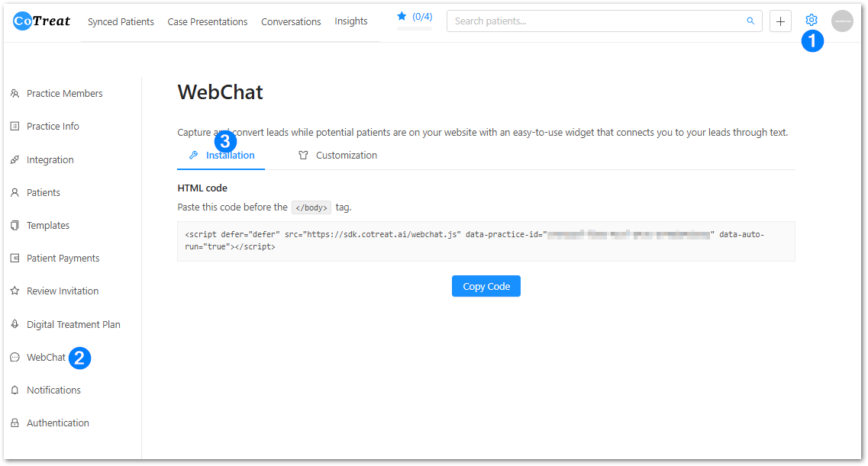
Task: Go to Integration settings
Action: point(50,160)
